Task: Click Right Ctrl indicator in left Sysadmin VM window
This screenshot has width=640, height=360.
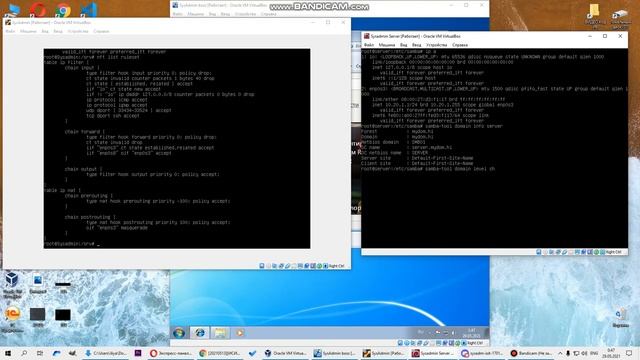Action: tap(336, 266)
